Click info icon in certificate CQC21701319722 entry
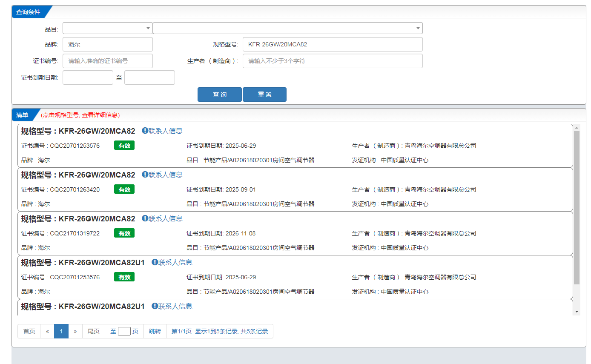 point(145,218)
